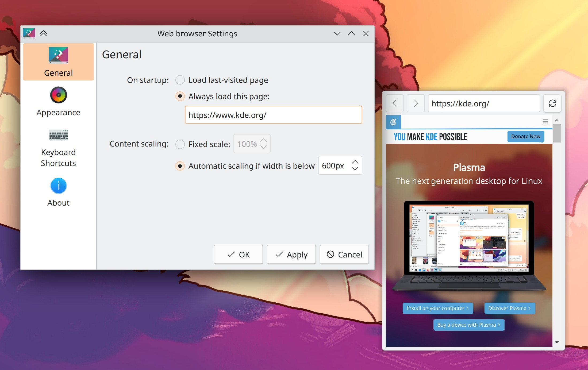Select Always load this page option
Screen dimensions: 588x370
180,96
